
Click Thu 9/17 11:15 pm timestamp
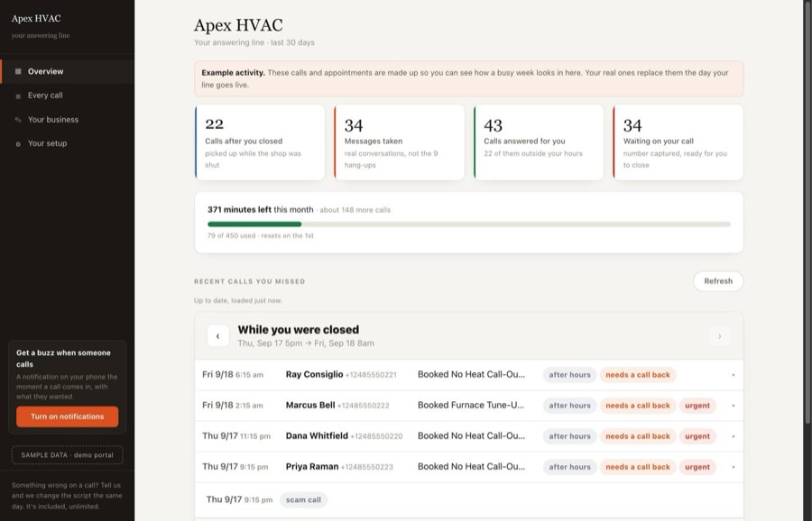click(x=236, y=435)
